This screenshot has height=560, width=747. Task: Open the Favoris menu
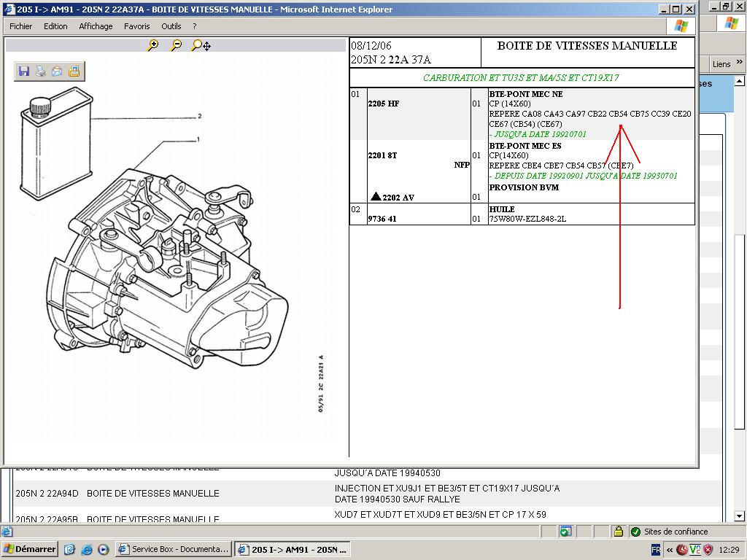pos(136,26)
